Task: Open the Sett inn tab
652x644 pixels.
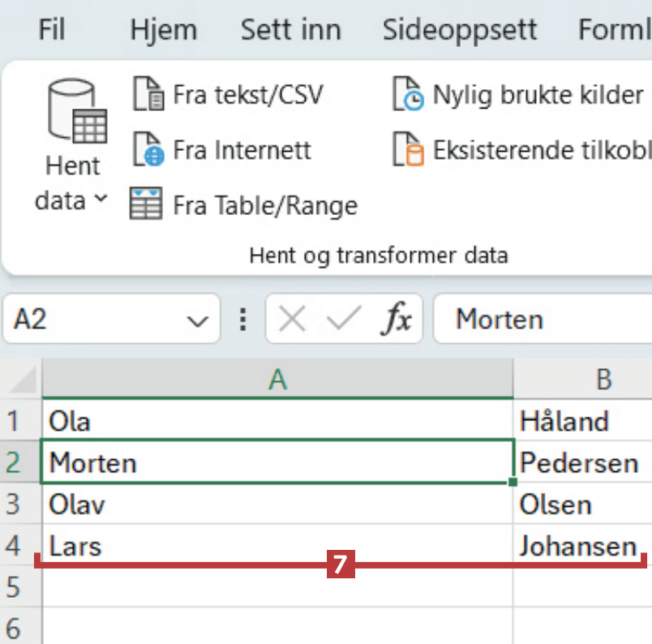Action: (290, 30)
